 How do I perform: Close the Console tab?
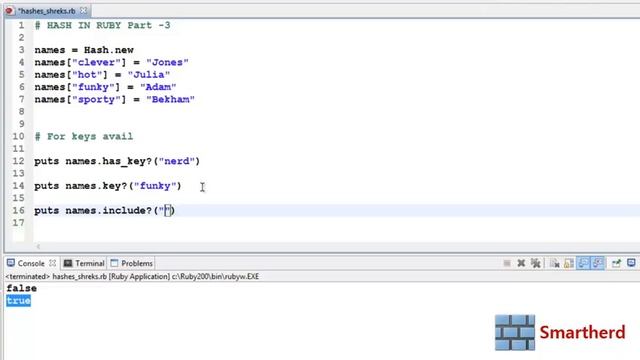tap(53, 263)
